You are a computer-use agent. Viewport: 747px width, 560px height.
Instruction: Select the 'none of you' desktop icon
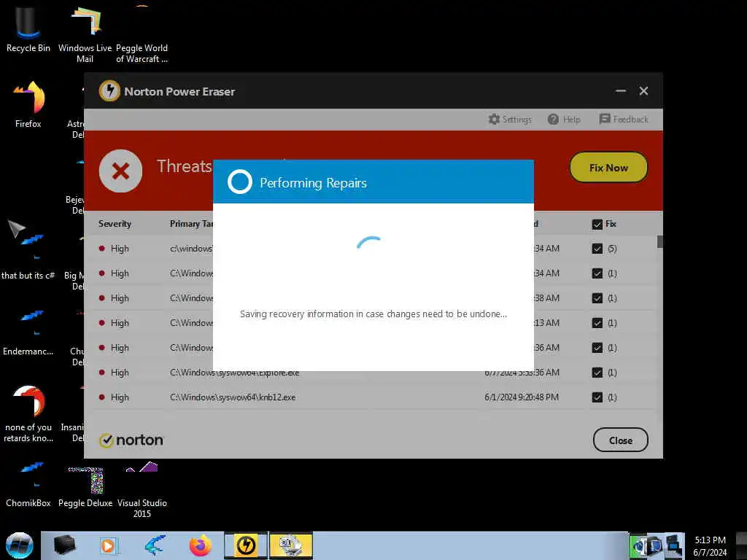point(28,413)
